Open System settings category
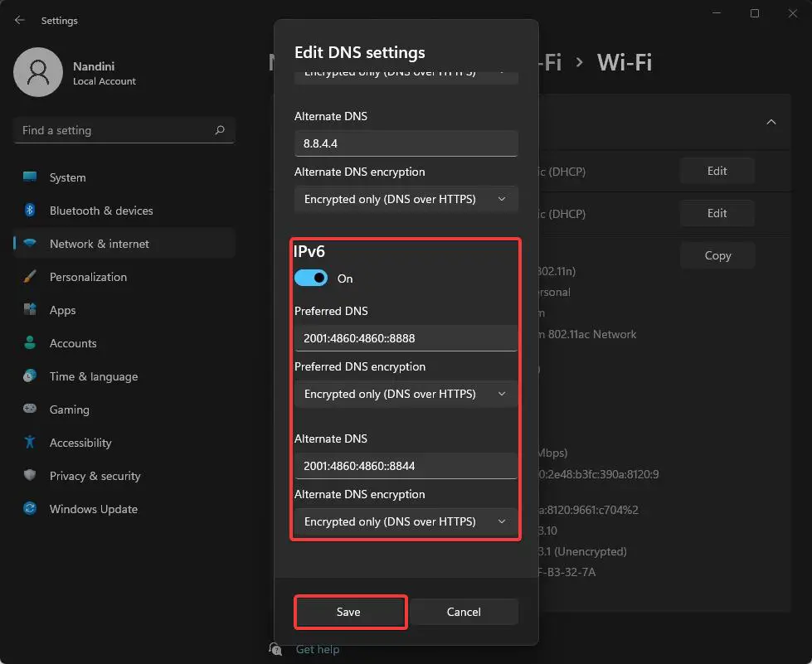 [124, 177]
